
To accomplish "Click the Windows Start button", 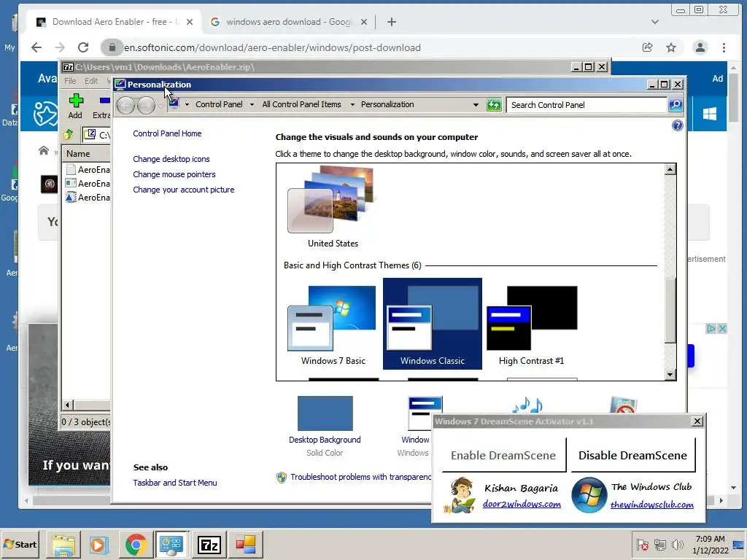I will pyautogui.click(x=20, y=544).
